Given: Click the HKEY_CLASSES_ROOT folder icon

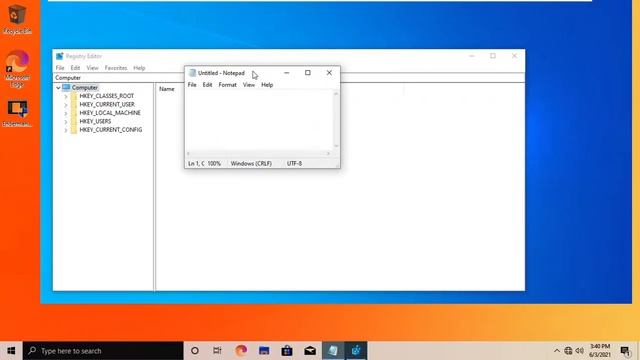Looking at the screenshot, I should [74, 96].
